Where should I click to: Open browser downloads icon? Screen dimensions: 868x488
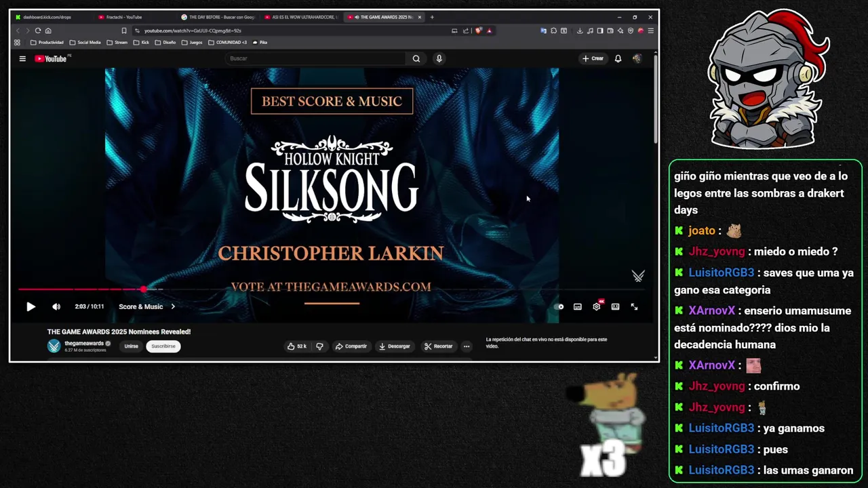coord(580,30)
